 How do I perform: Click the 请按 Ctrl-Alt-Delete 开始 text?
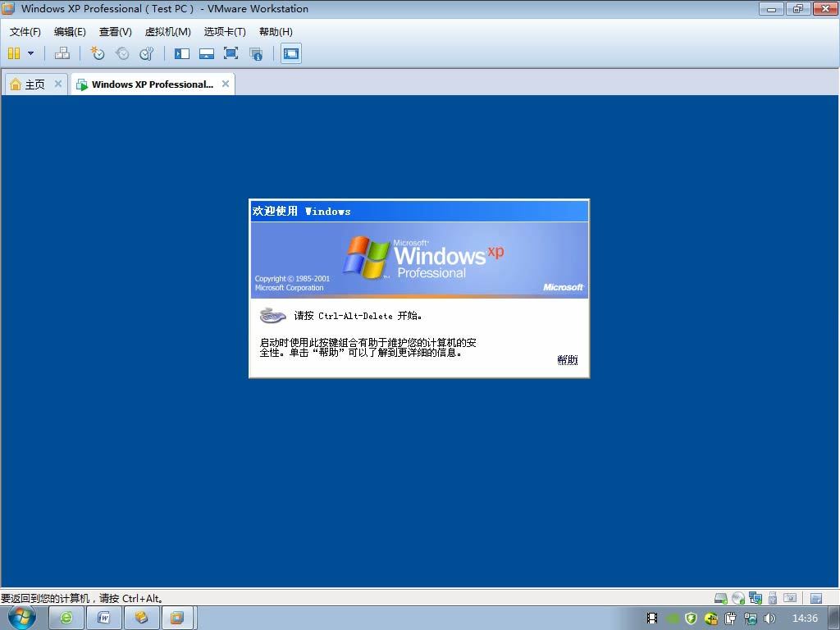tap(358, 316)
